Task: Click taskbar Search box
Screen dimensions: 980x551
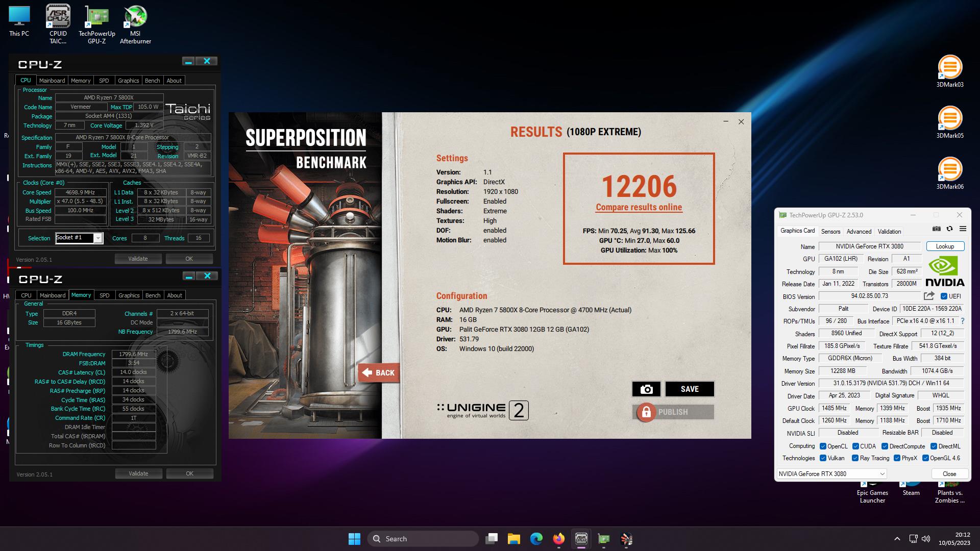Action: [423, 539]
